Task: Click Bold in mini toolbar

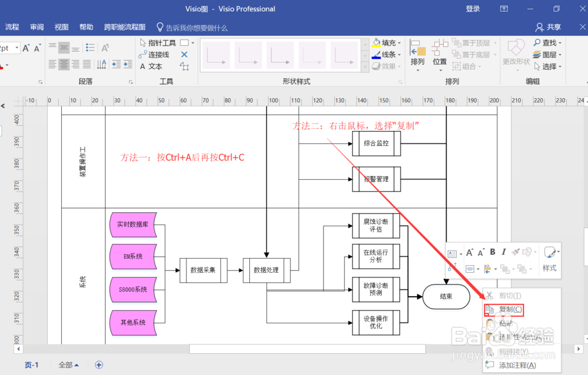Action: (x=493, y=252)
